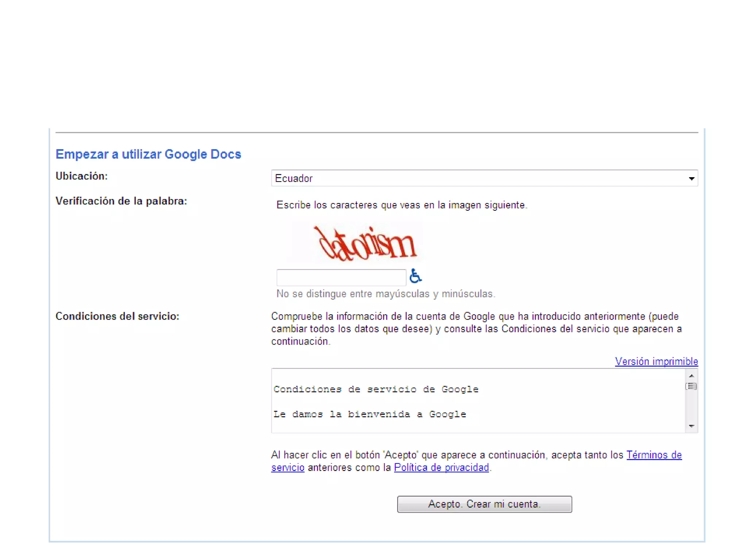Click the Empezar a utilizar Google Docs heading

click(148, 154)
